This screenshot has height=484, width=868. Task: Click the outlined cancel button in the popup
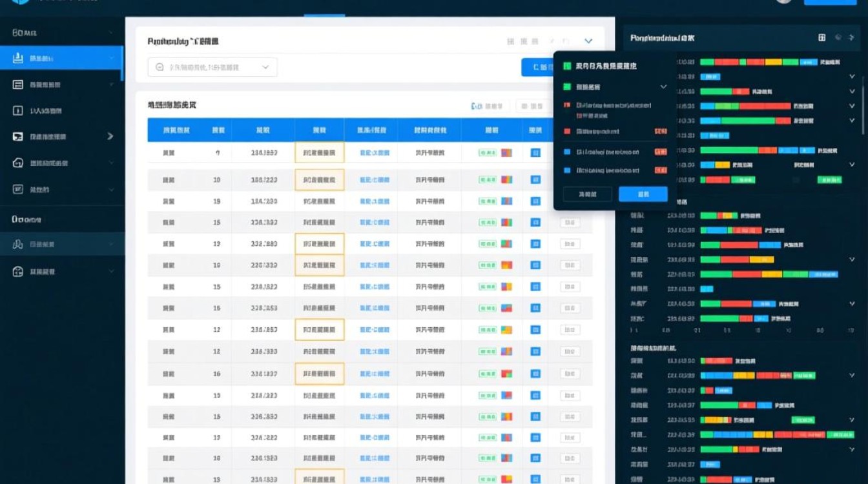587,194
